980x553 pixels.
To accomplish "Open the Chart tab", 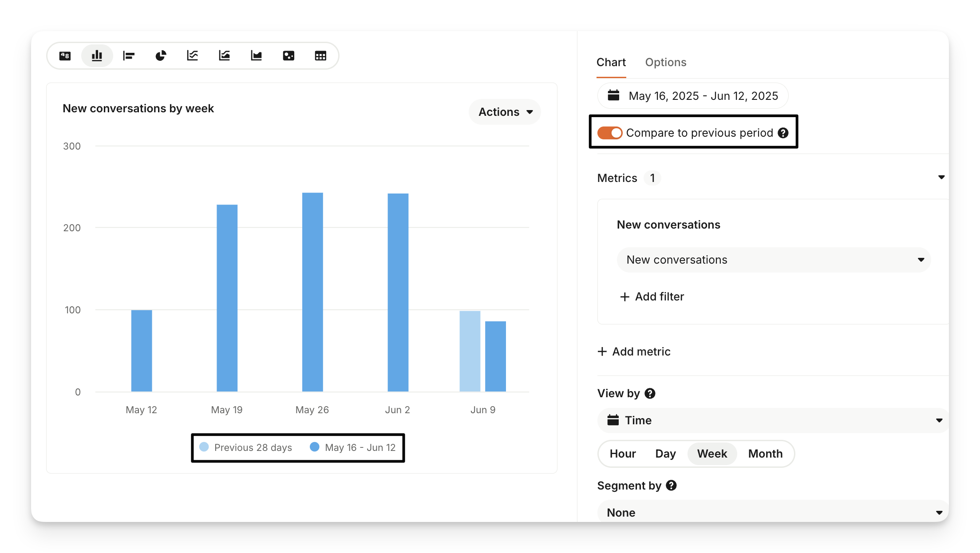I will (611, 62).
